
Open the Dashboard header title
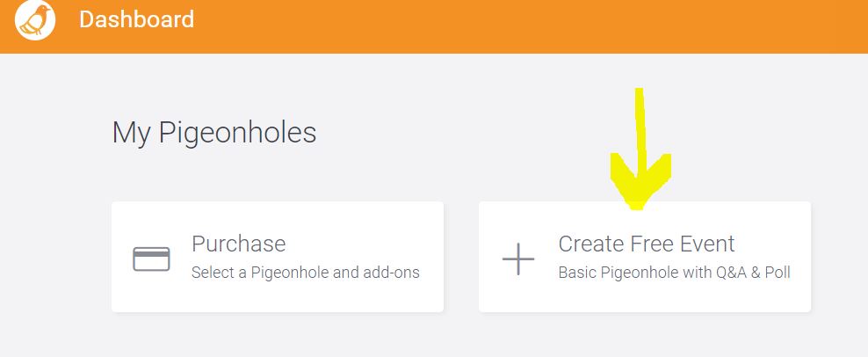(x=136, y=19)
